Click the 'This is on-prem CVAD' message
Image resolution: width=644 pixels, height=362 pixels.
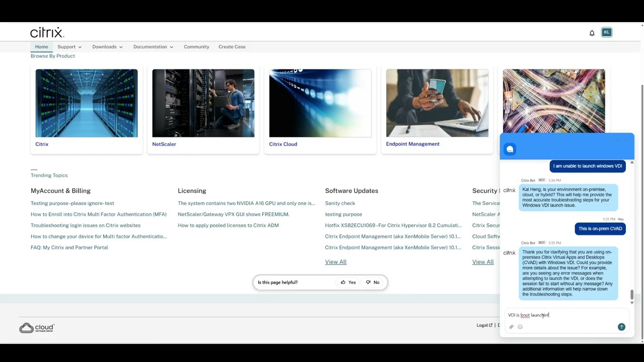click(600, 228)
